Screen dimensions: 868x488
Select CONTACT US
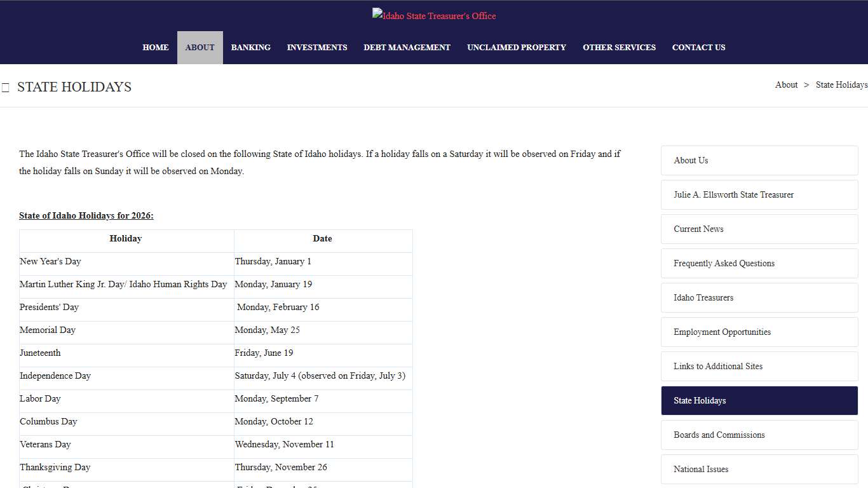(x=698, y=47)
